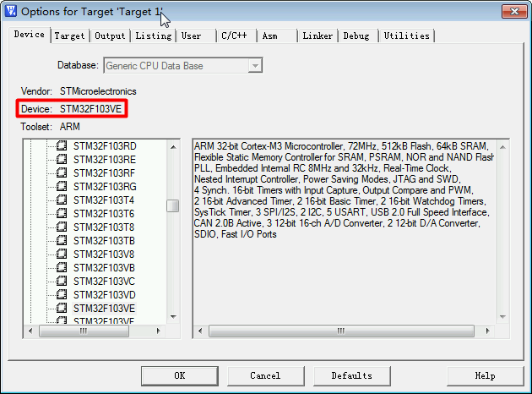Click the ARM 32-bit Cortex-M3 description line

tap(341, 146)
